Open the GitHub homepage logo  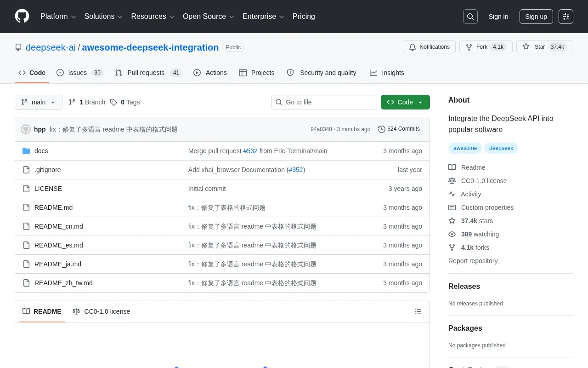[x=22, y=16]
